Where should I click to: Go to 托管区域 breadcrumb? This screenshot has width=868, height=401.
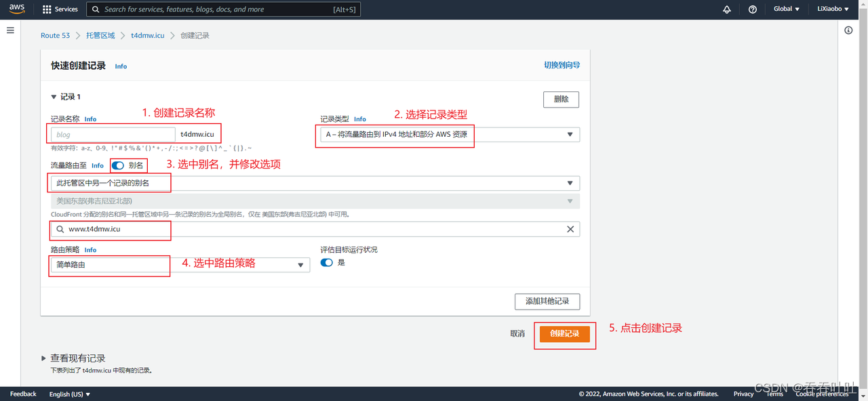(x=100, y=35)
